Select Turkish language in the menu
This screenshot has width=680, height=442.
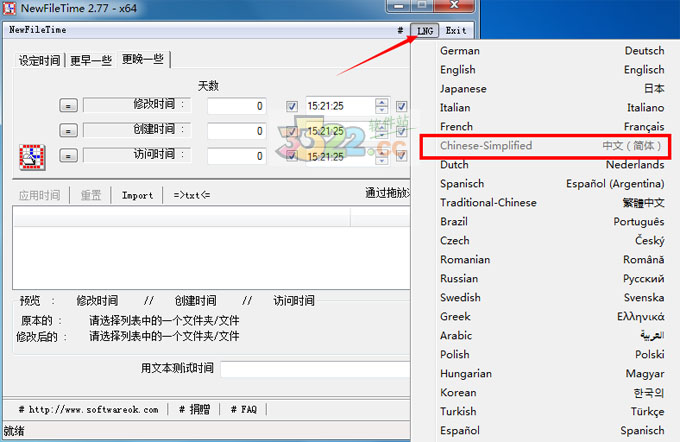click(x=552, y=411)
